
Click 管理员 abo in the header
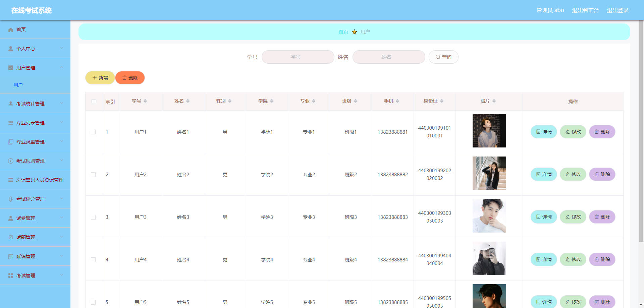tap(550, 10)
